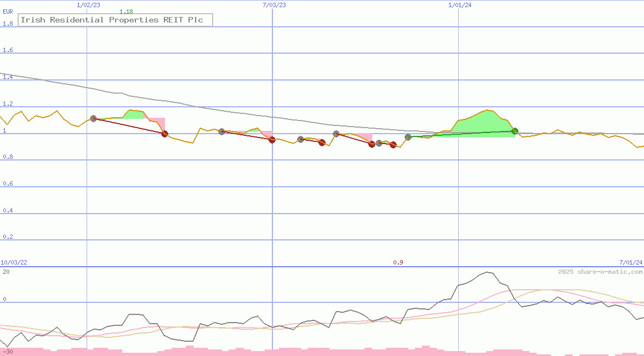The height and width of the screenshot is (356, 644).
Task: Click the red marker on the 7/03/23 vertical line
Action: [x=272, y=140]
